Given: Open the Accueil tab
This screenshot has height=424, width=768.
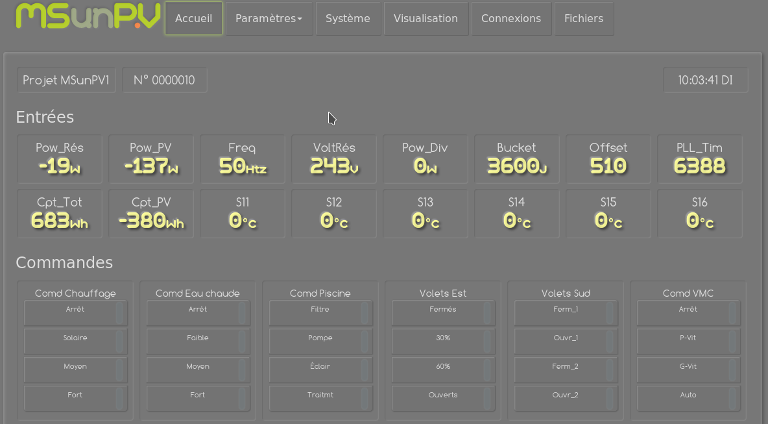Looking at the screenshot, I should (193, 18).
